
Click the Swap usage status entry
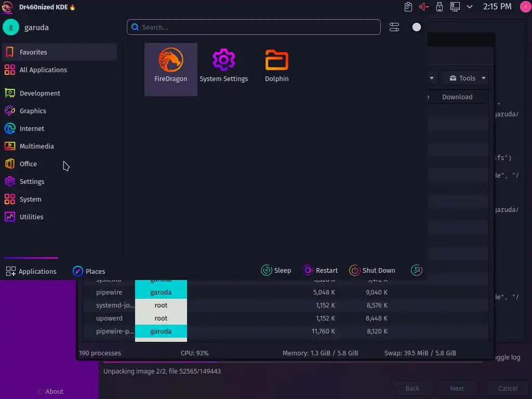[420, 353]
